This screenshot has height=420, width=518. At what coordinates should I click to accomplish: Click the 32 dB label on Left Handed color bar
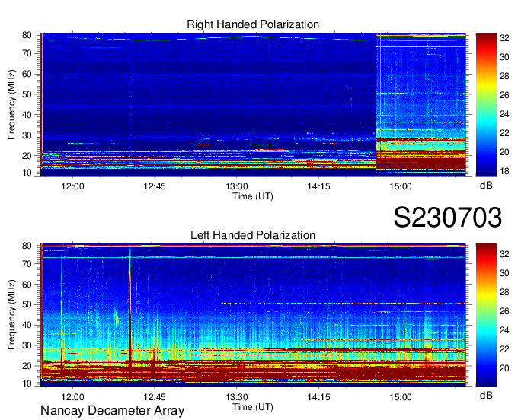click(x=504, y=254)
